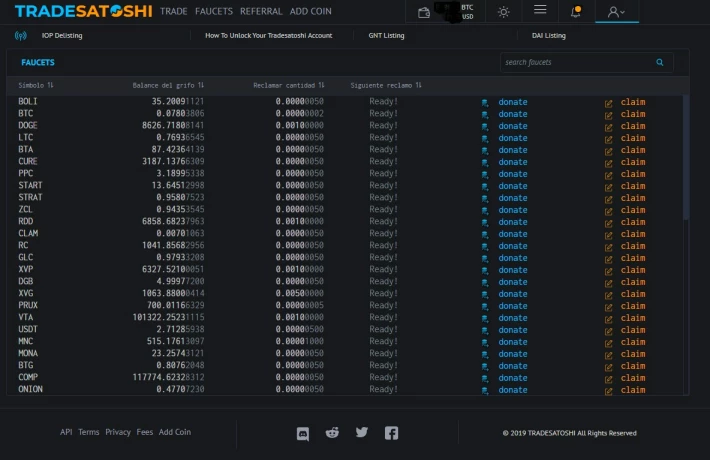Sort by Siguiente reclamo column

coord(386,85)
